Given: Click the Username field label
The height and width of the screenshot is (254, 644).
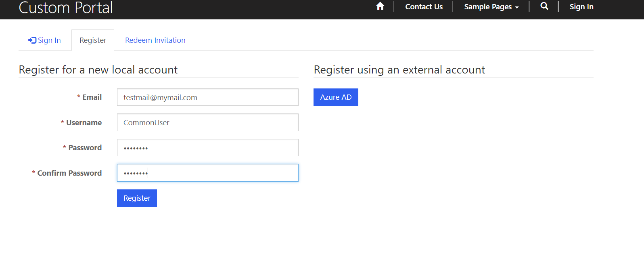Looking at the screenshot, I should pyautogui.click(x=84, y=123).
